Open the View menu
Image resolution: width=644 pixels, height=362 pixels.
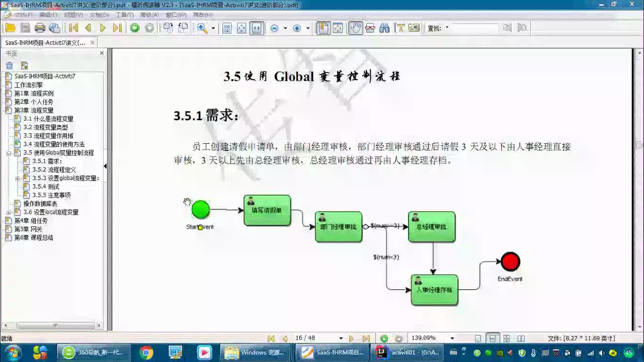[73, 15]
